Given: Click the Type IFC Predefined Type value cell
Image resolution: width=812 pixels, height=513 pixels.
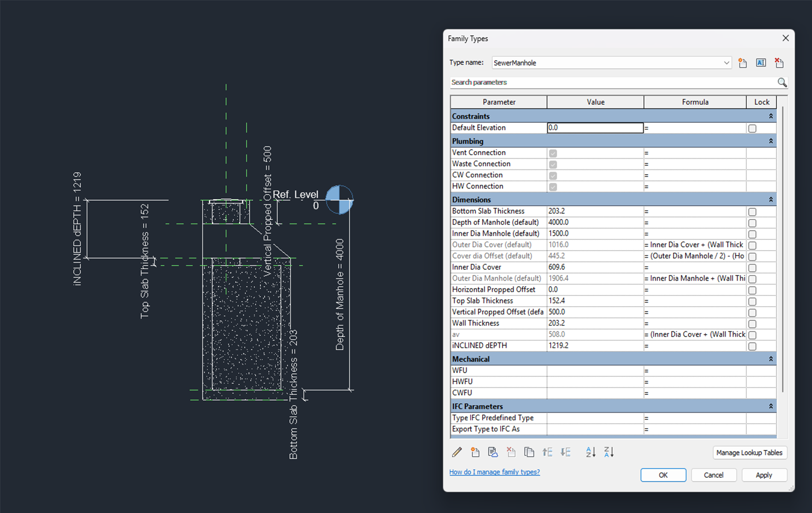Looking at the screenshot, I should click(x=595, y=418).
